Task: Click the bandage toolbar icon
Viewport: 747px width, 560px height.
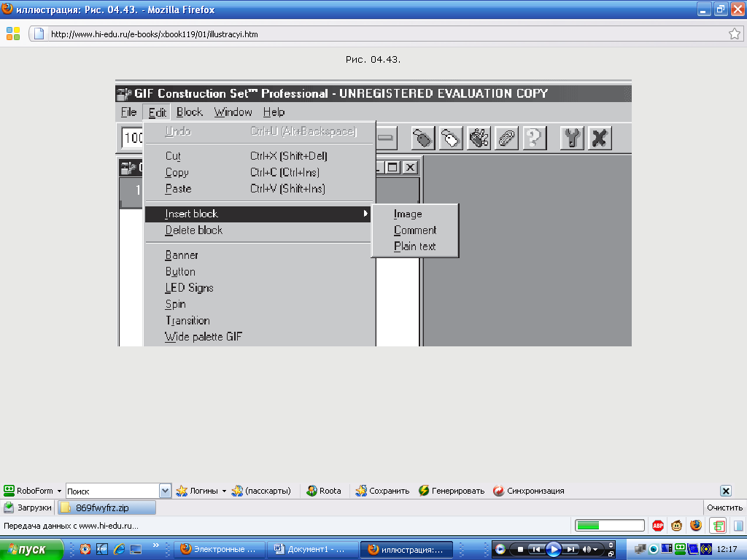Action: coord(506,138)
